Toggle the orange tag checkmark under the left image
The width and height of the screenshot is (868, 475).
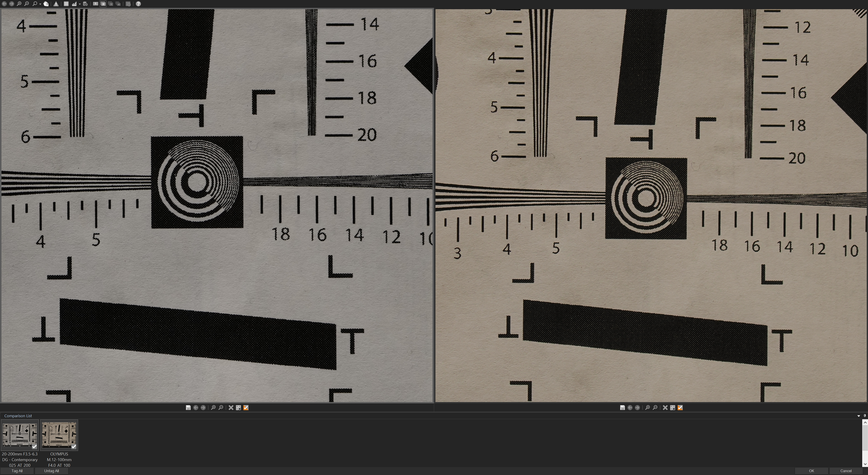point(245,407)
